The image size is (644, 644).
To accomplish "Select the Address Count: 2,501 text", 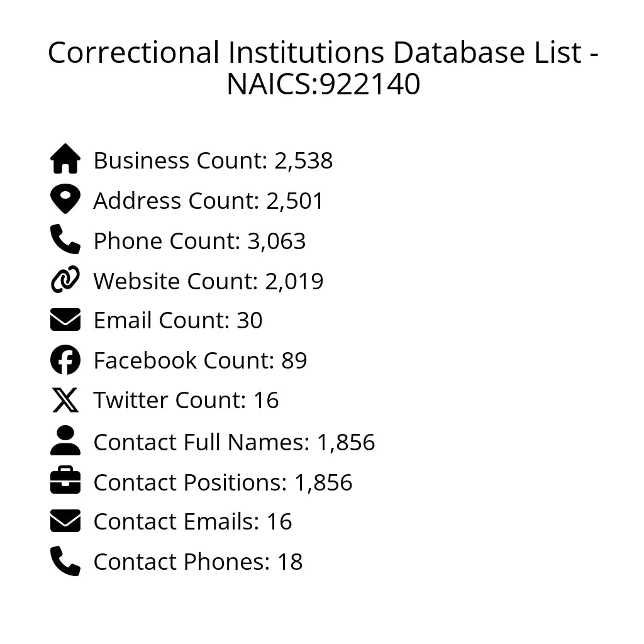I will [208, 201].
